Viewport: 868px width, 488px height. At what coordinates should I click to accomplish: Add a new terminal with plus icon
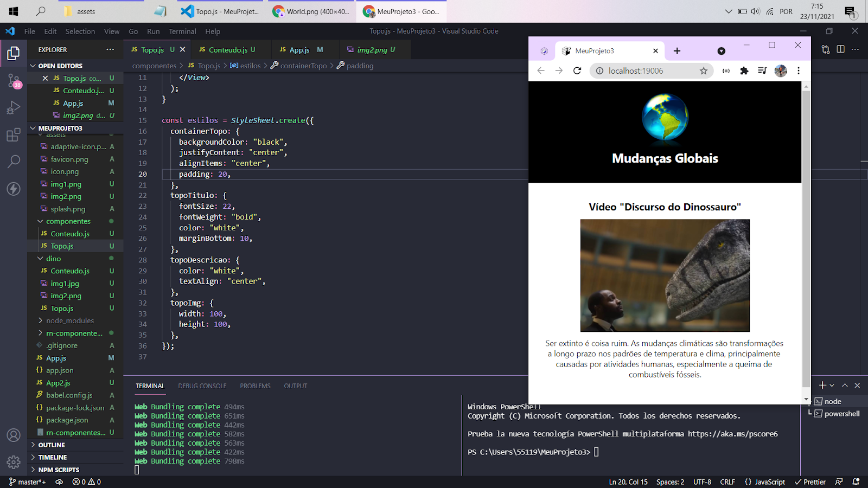click(x=822, y=385)
